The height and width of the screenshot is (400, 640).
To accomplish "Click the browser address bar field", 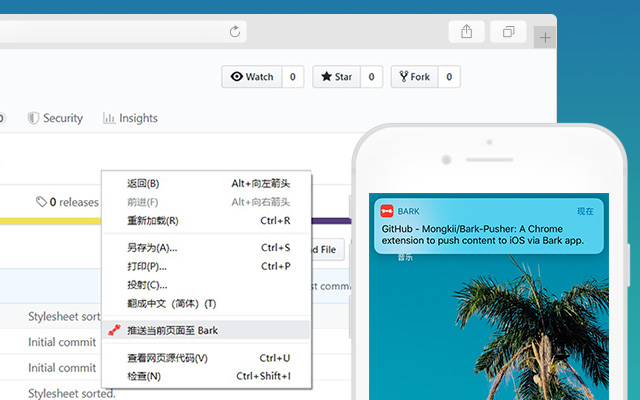I will tap(122, 31).
